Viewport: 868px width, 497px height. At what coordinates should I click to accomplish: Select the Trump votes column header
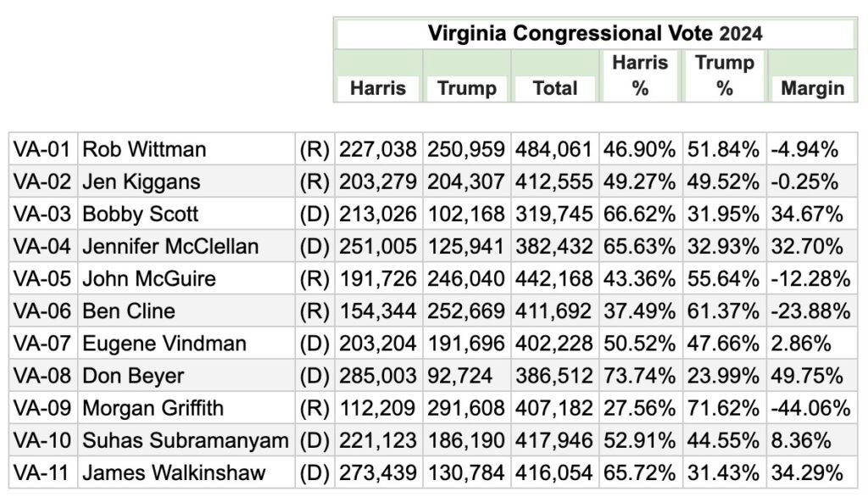(x=466, y=88)
